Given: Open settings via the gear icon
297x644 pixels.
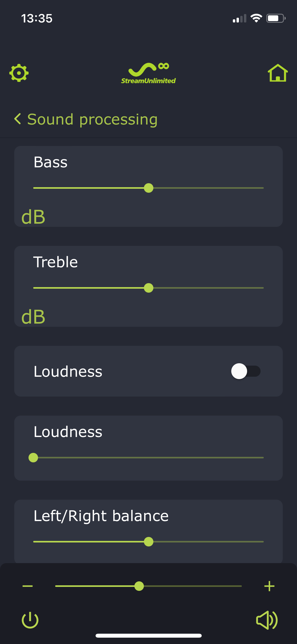Looking at the screenshot, I should click(x=19, y=73).
